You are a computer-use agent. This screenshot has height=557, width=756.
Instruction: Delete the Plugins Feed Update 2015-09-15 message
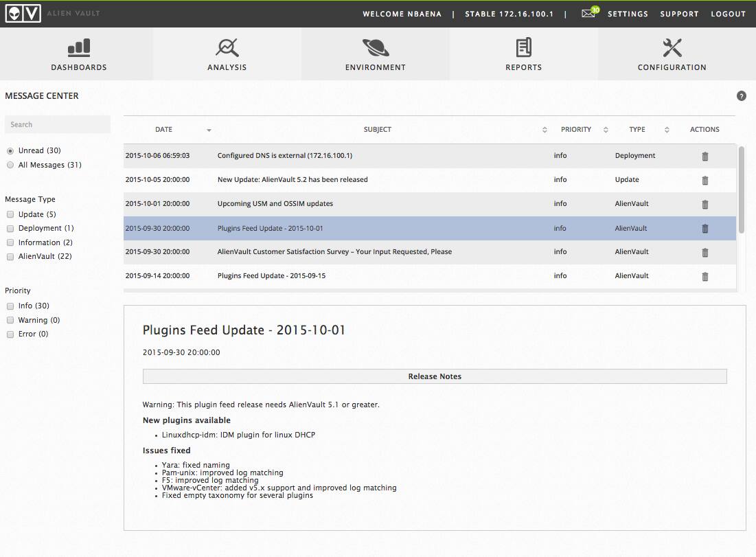pyautogui.click(x=705, y=276)
